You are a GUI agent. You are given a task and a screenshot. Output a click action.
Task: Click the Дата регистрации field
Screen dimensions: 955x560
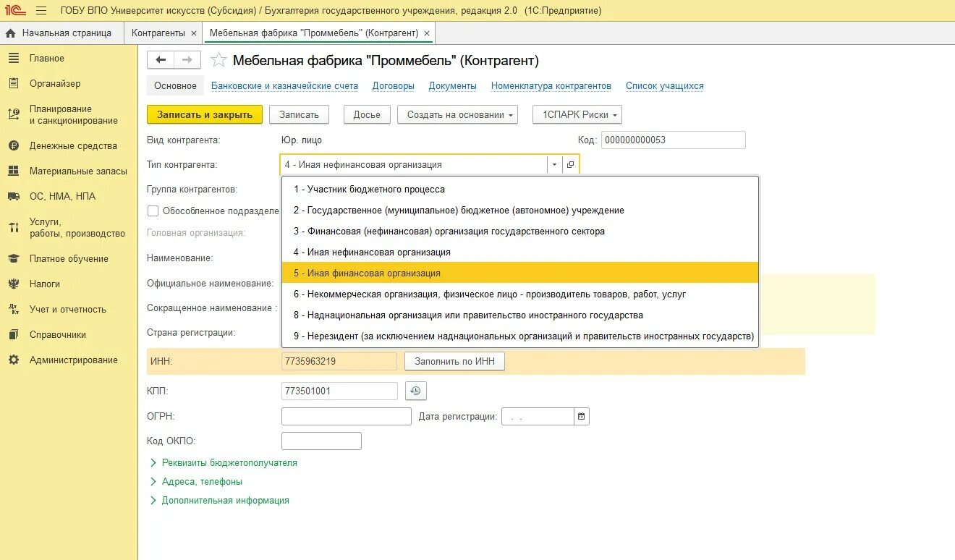(538, 417)
